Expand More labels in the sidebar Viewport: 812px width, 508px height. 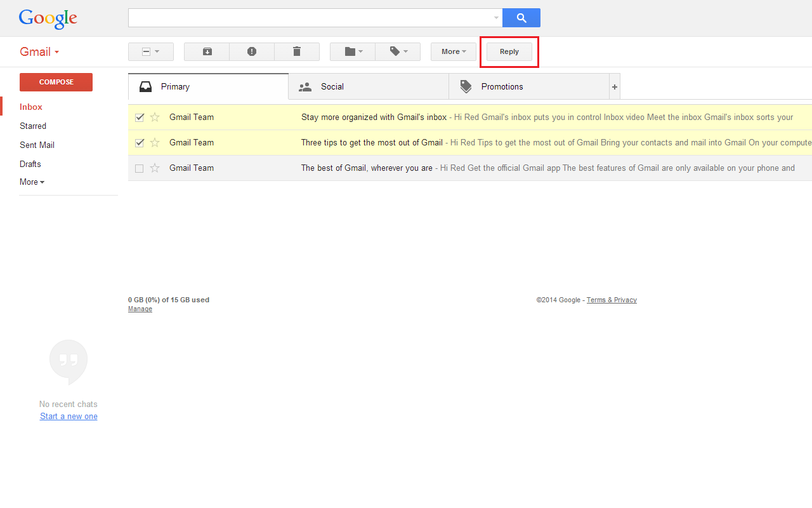32,182
